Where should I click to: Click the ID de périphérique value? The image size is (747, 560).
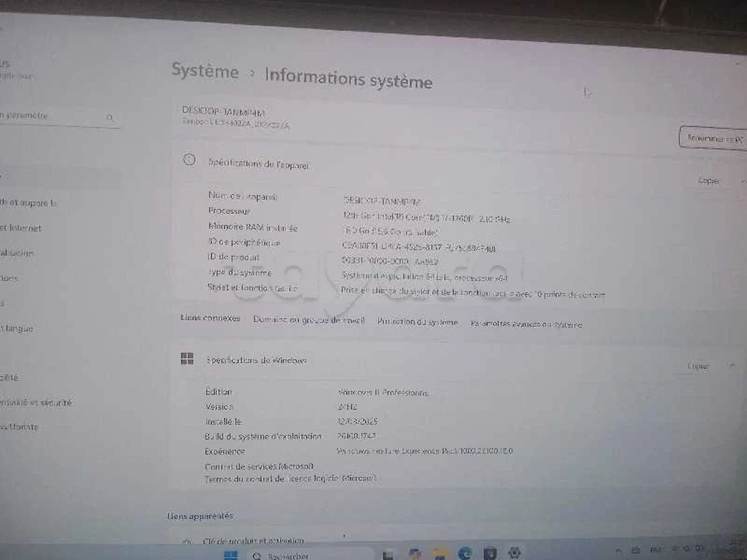419,247
